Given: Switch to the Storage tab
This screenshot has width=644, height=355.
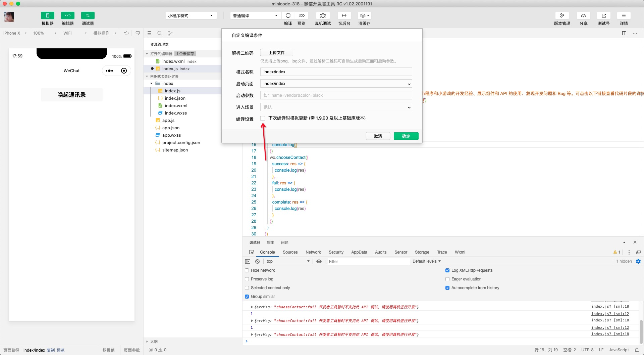Looking at the screenshot, I should coord(422,252).
